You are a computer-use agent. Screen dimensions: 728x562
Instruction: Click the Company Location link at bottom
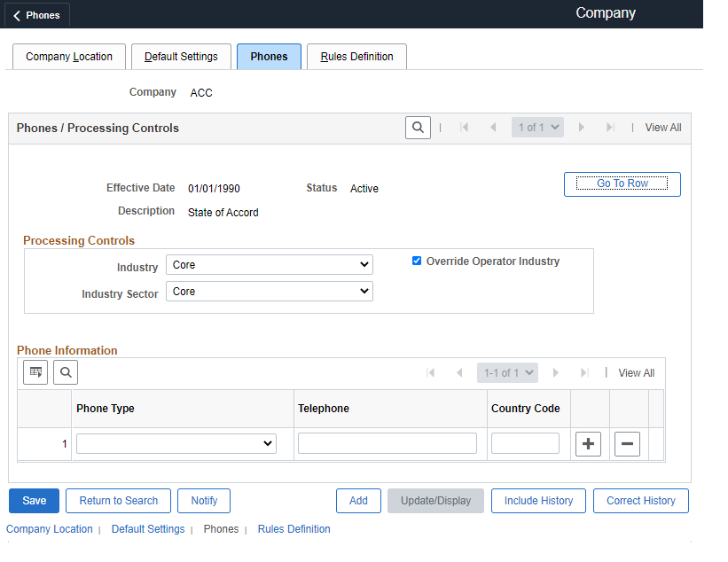click(50, 529)
